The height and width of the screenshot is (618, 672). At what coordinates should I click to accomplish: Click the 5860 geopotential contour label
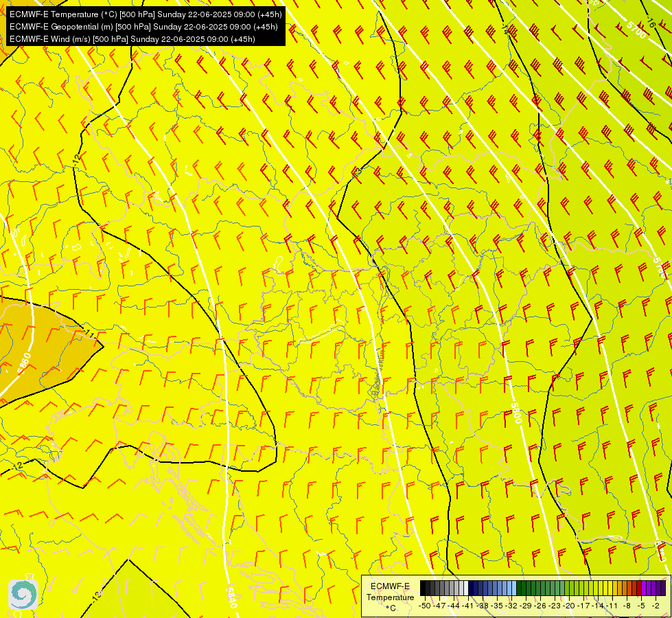25,363
